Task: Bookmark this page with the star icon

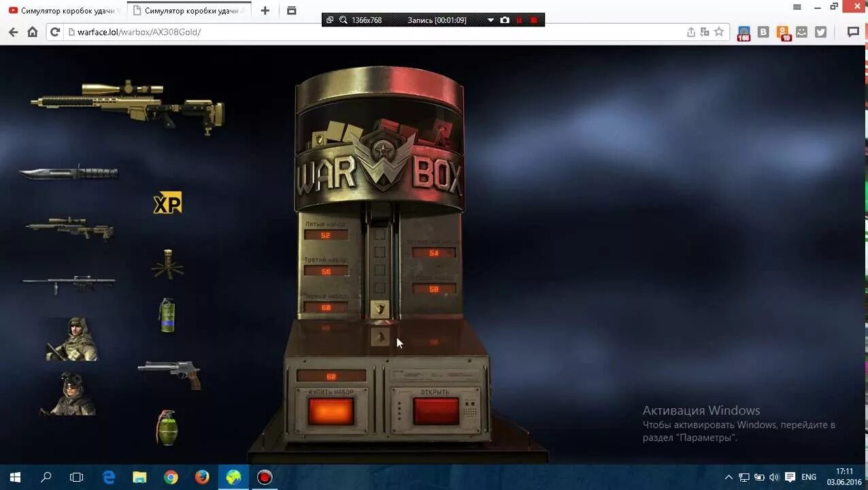Action: click(719, 32)
